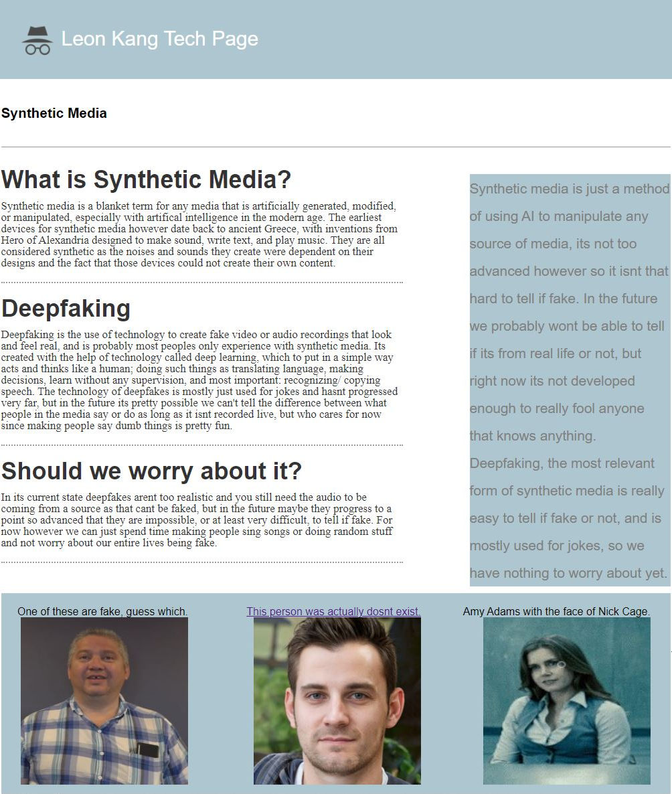This screenshot has height=794, width=672.
Task: Click the dotted divider above Should we worry heading
Action: point(201,445)
